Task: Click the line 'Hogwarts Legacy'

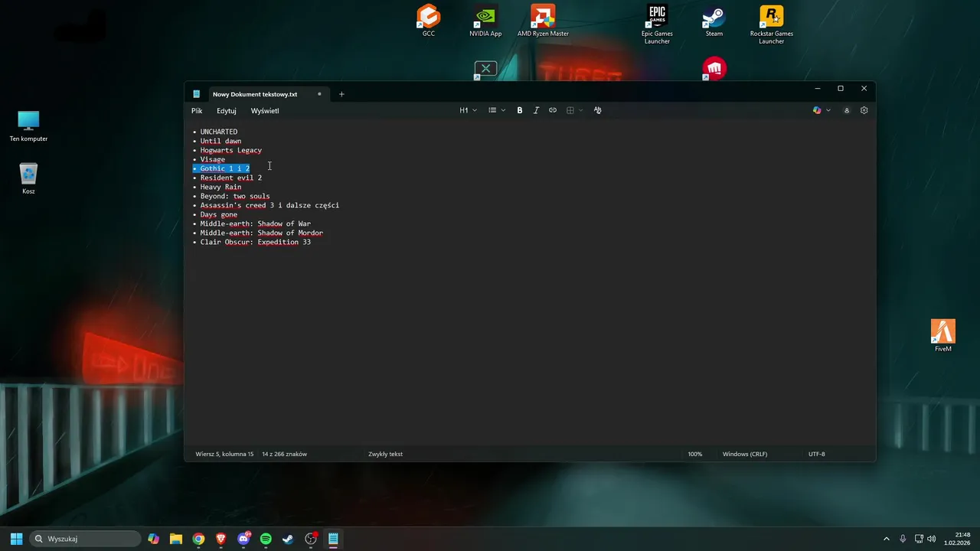Action: tap(231, 150)
